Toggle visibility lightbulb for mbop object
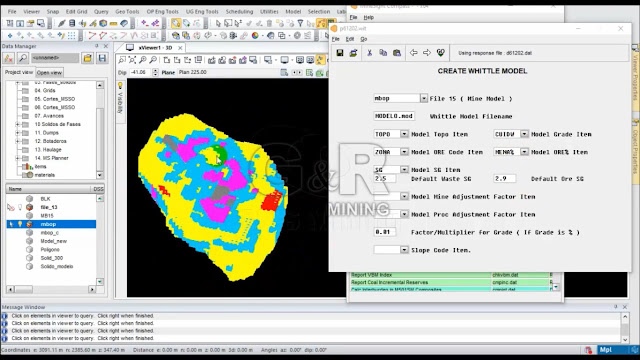Viewport: 640px width, 360px height. pyautogui.click(x=20, y=224)
